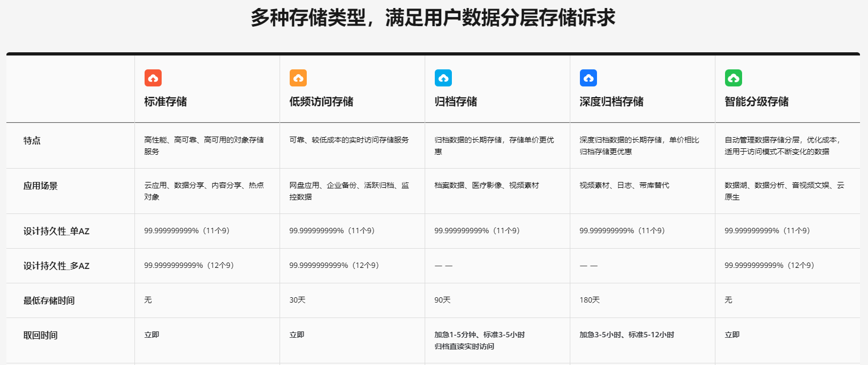Click 标准存储's 单AZ durability value 11个9

point(187,231)
